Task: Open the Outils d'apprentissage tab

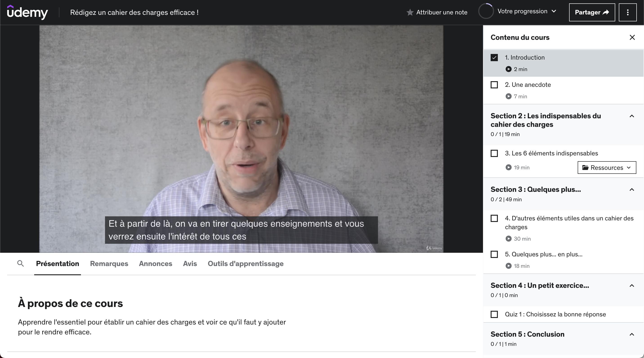Action: pos(245,264)
